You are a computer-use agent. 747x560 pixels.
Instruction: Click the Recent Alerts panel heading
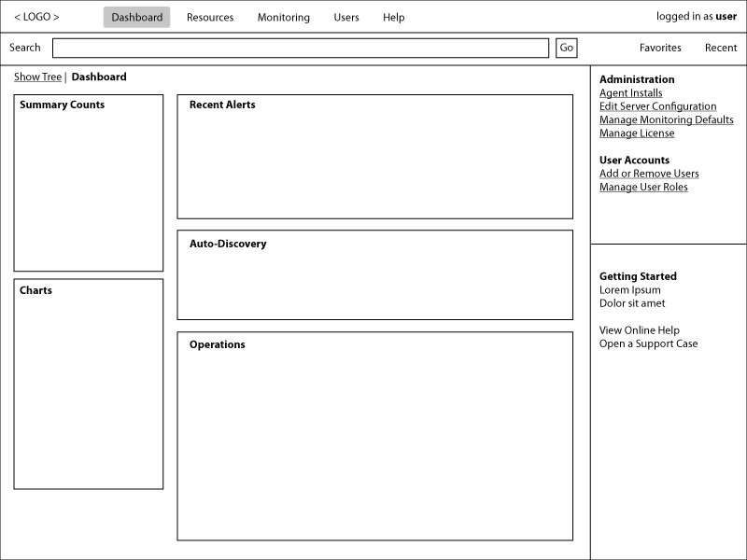point(222,105)
